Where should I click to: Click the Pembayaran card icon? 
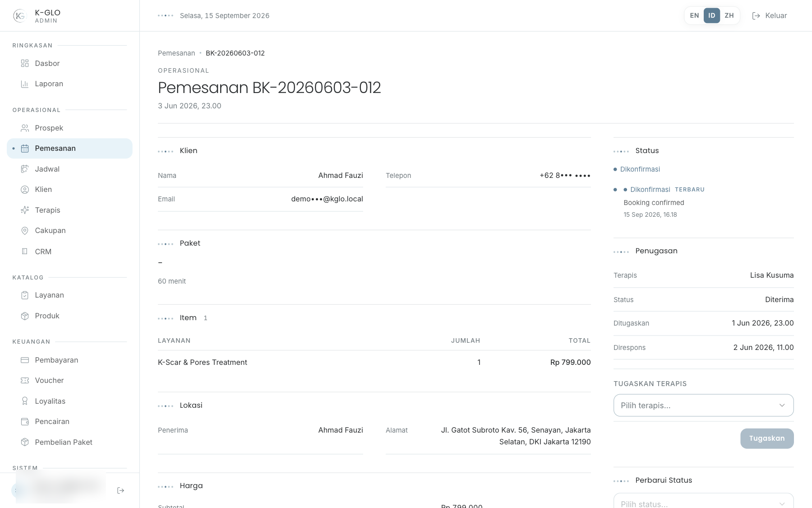click(25, 360)
